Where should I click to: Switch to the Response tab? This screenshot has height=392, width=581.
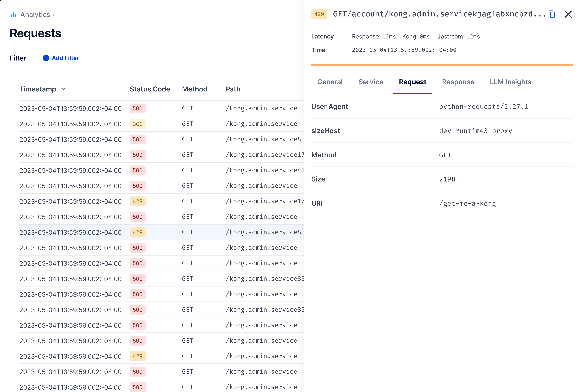tap(458, 82)
